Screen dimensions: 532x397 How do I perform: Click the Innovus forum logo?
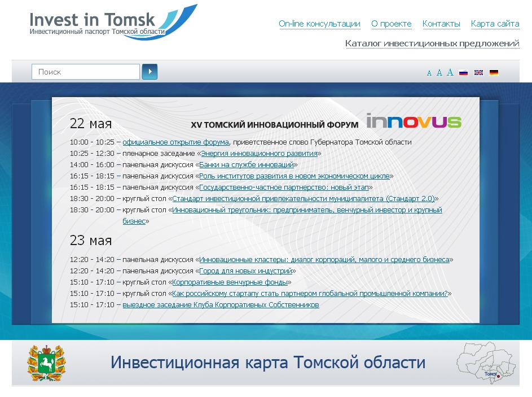pyautogui.click(x=414, y=121)
